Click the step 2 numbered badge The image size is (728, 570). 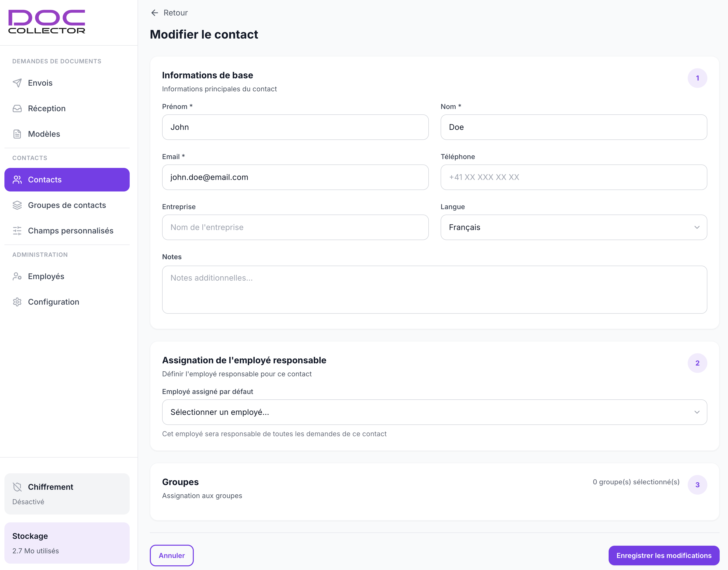[x=698, y=363]
